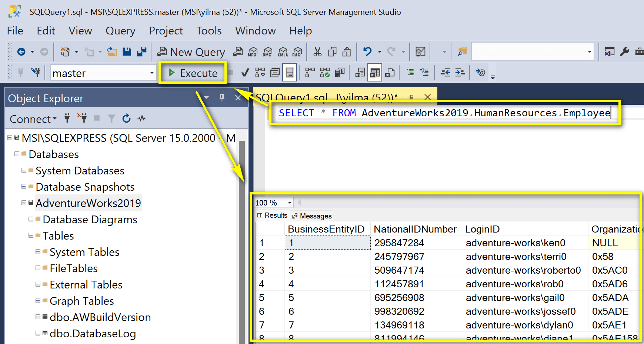Click the Execute button

[193, 73]
